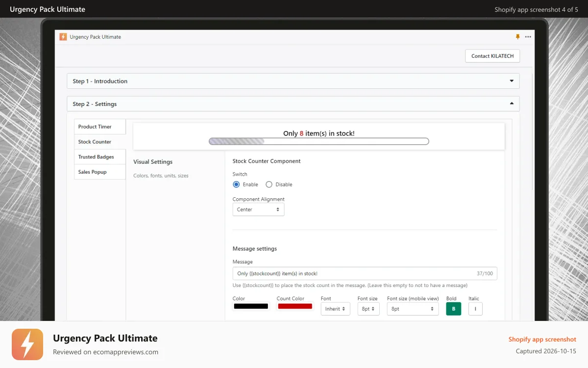Select the Disable radio button
The image size is (588, 368).
(269, 184)
